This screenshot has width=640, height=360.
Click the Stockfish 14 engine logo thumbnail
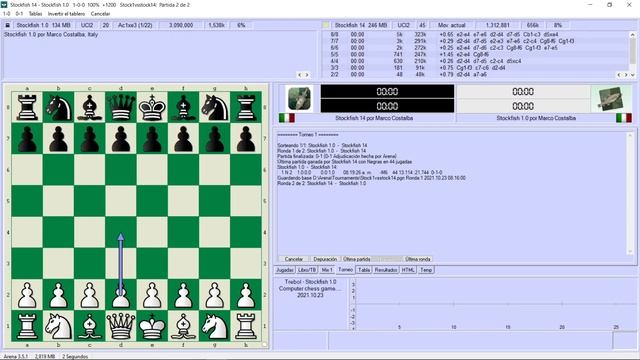point(299,98)
